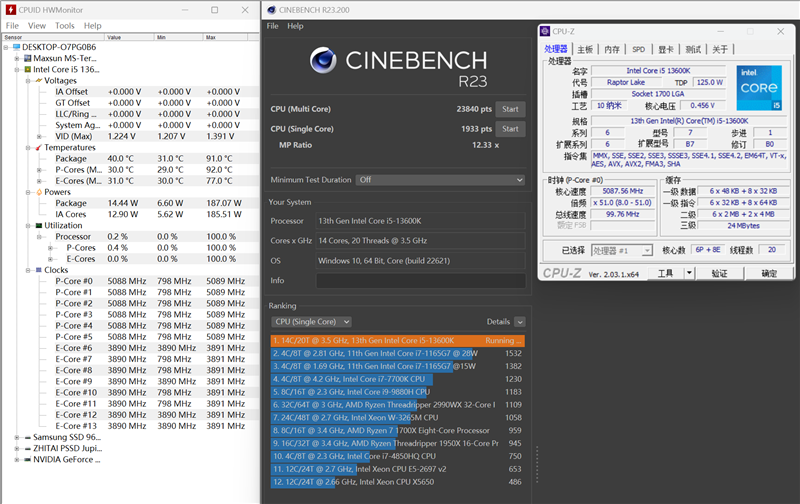Collapse the Voltages tree node
800x504 pixels.
[x=28, y=81]
